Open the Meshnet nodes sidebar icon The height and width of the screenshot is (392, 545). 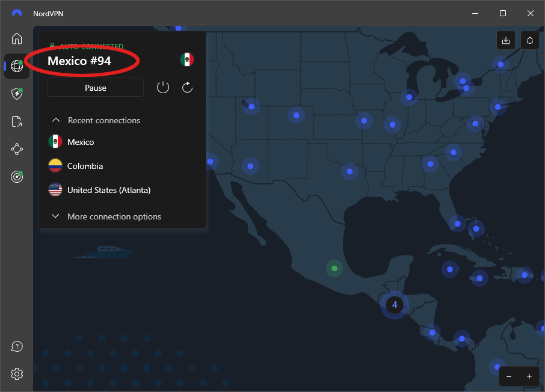17,149
